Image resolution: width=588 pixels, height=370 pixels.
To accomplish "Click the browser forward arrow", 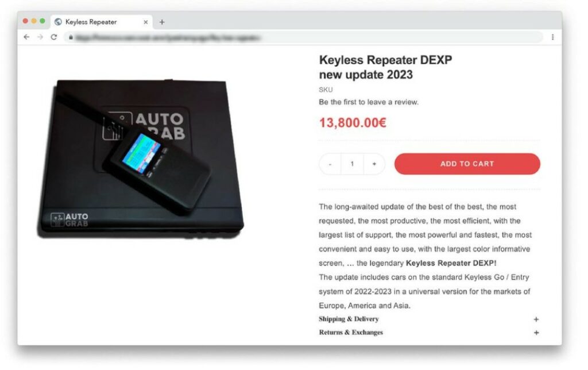I will 40,37.
